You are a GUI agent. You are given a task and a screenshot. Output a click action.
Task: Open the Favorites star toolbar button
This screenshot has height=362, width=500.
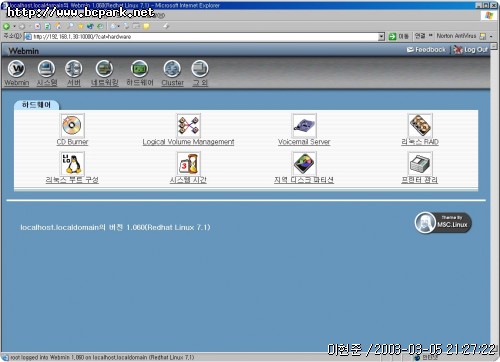pyautogui.click(x=80, y=26)
